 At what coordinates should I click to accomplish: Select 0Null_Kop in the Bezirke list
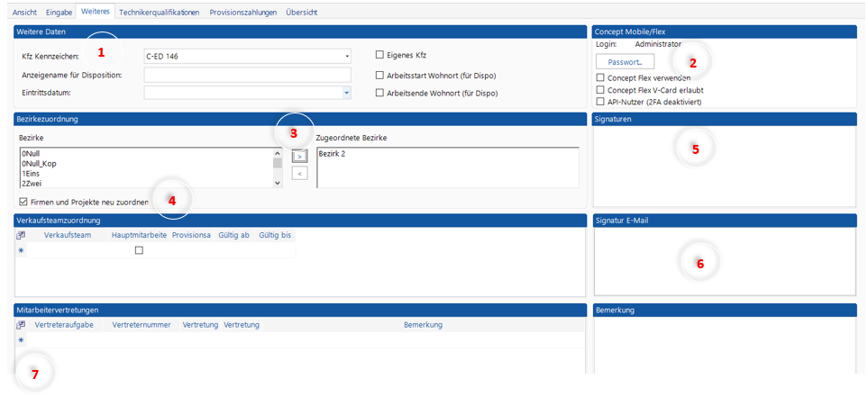tap(39, 164)
